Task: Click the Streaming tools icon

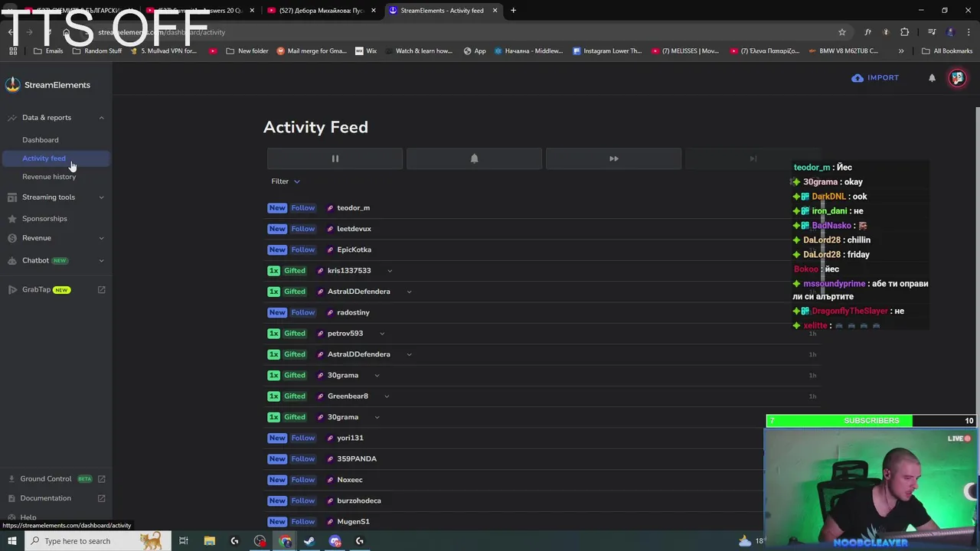Action: 11,197
